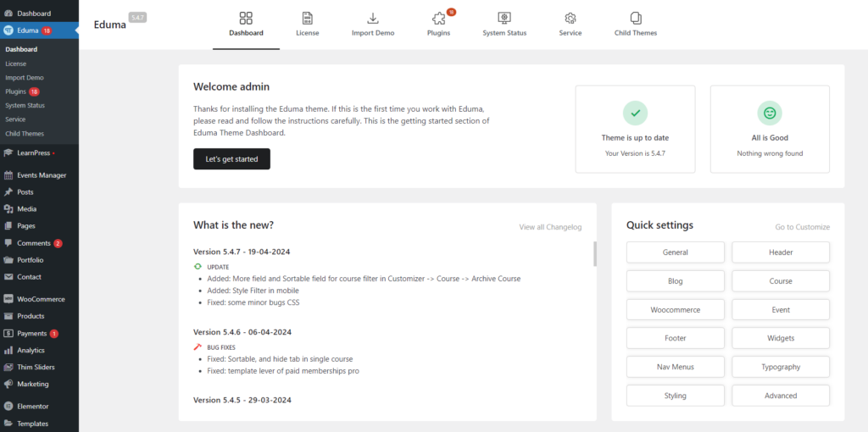The image size is (868, 432).
Task: Switch to the System Status tab label
Action: pyautogui.click(x=504, y=33)
